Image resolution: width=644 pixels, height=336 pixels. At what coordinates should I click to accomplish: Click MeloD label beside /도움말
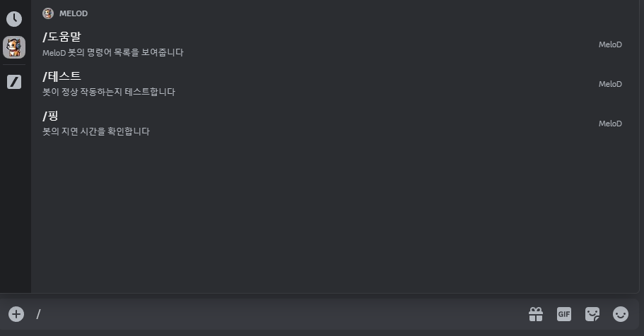[x=610, y=44]
